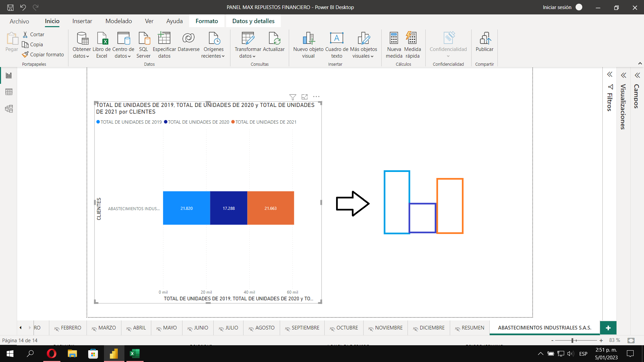Click the zoom slider handle
This screenshot has width=644, height=362.
(573, 341)
